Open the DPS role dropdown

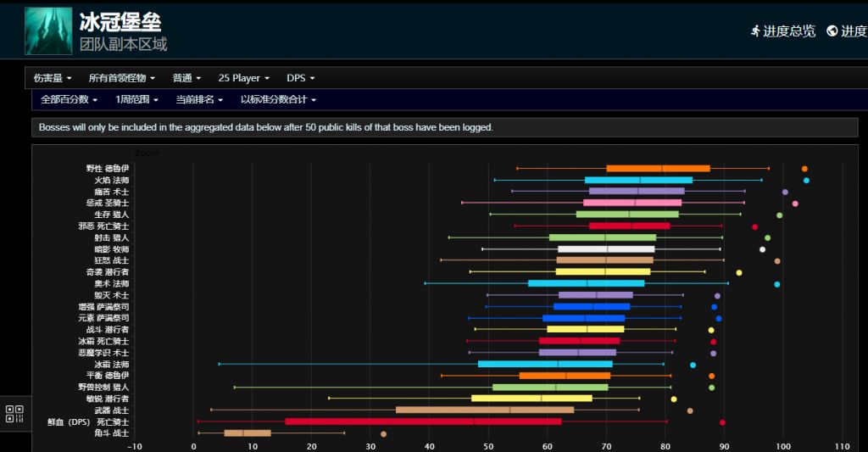[x=300, y=78]
